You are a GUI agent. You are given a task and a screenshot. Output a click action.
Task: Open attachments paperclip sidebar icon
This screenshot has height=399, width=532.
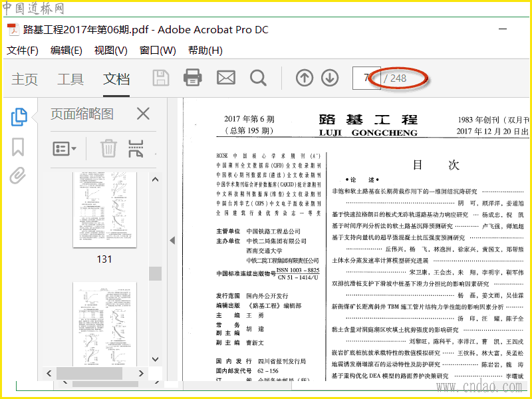tap(18, 176)
